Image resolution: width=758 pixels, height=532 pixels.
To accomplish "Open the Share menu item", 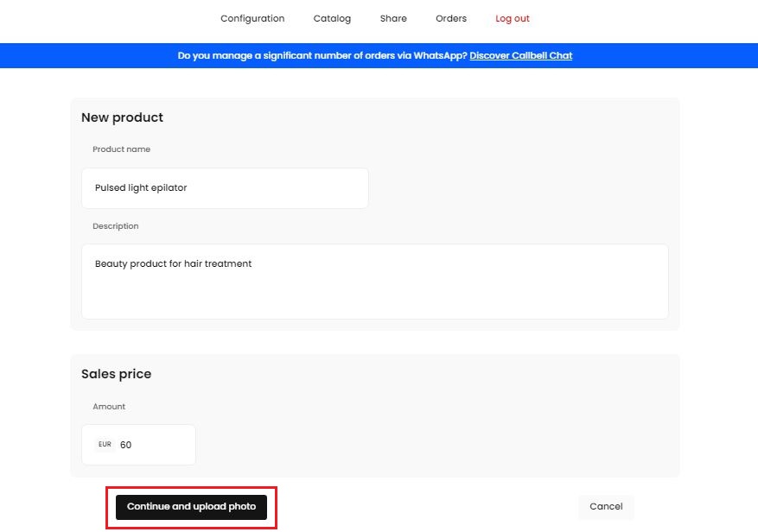I will [393, 19].
